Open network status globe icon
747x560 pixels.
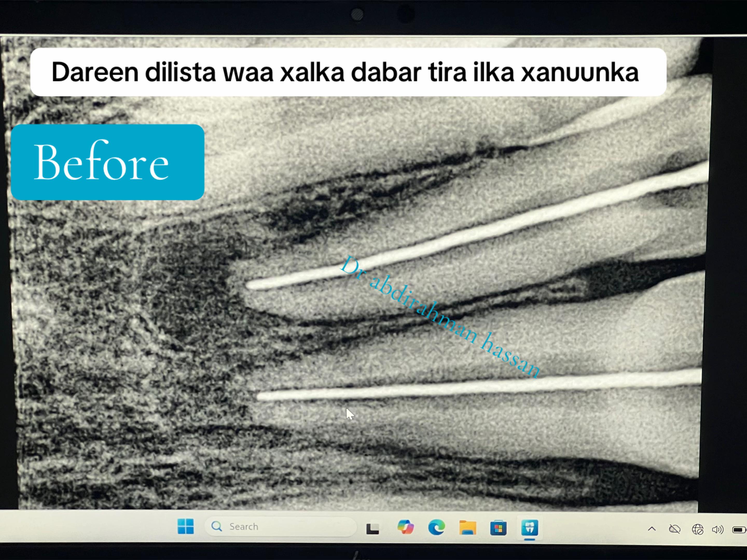[697, 530]
